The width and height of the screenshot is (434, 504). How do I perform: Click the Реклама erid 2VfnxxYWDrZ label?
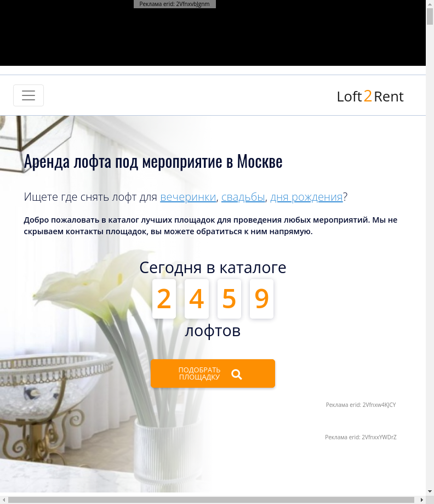[x=361, y=437]
